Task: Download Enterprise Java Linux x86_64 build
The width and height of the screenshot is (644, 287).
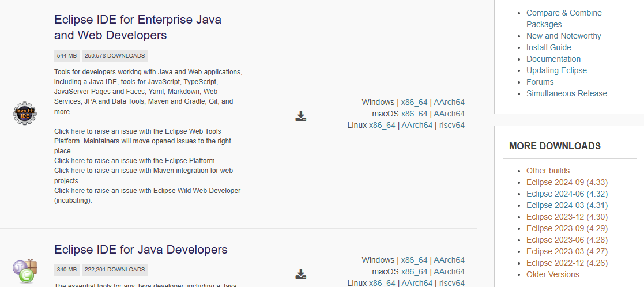Action: tap(382, 125)
